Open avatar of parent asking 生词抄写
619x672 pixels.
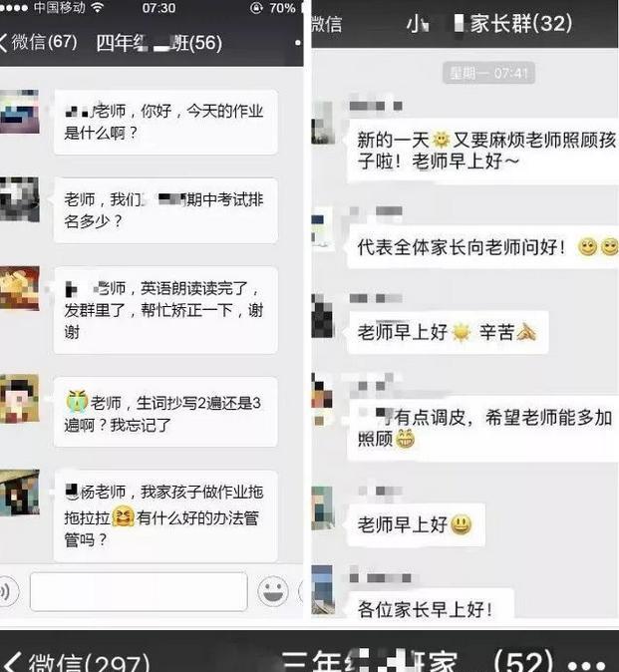point(19,399)
